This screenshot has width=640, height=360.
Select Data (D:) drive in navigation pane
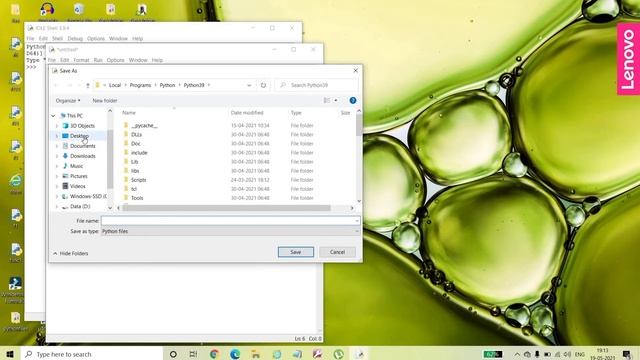80,207
